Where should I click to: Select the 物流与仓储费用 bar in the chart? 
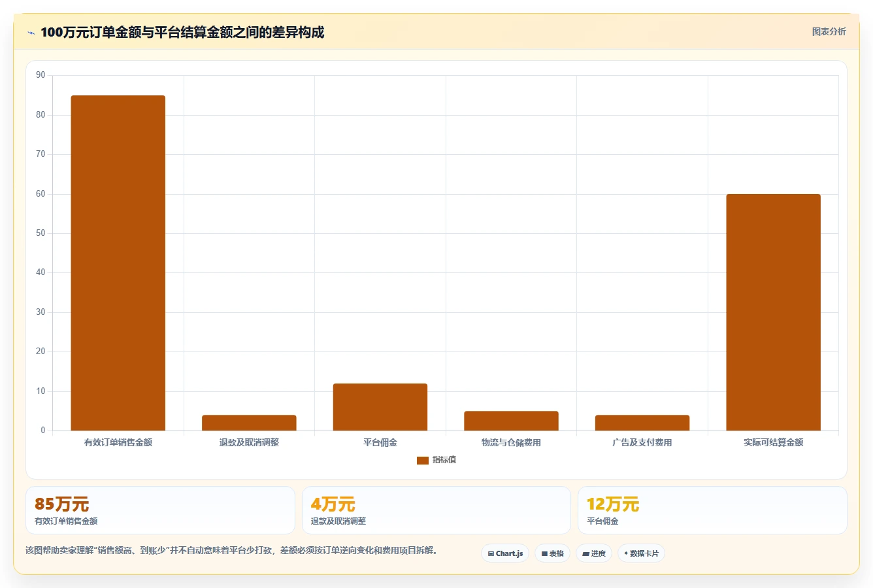(511, 421)
